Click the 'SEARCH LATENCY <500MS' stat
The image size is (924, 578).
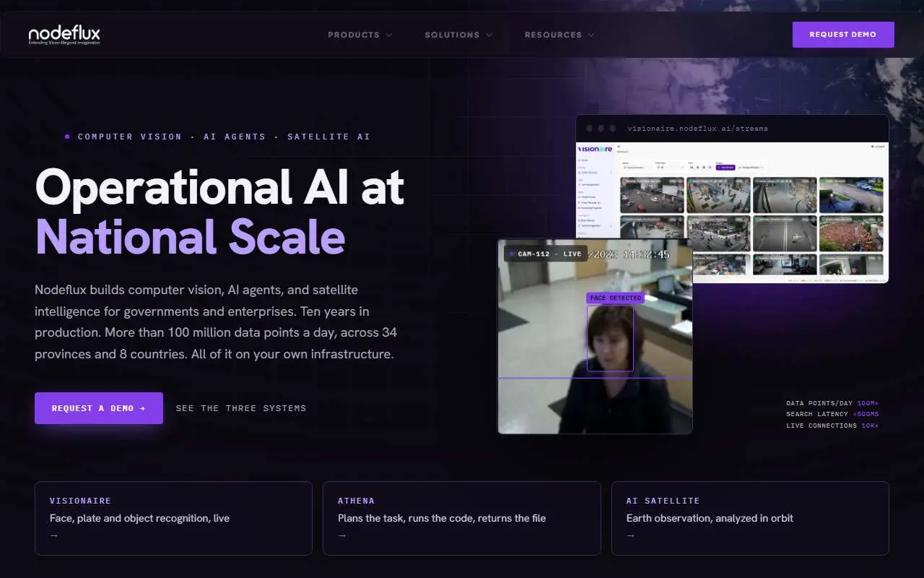pyautogui.click(x=832, y=414)
